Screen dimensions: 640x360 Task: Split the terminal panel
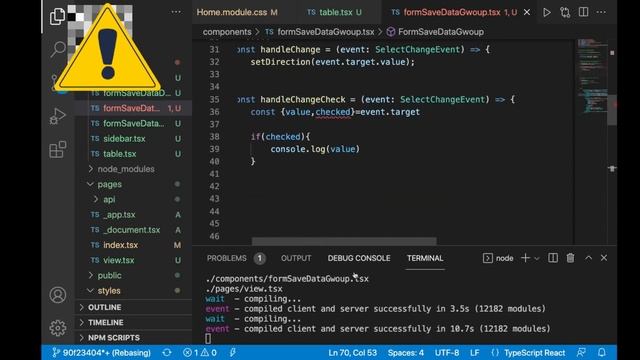click(x=553, y=258)
